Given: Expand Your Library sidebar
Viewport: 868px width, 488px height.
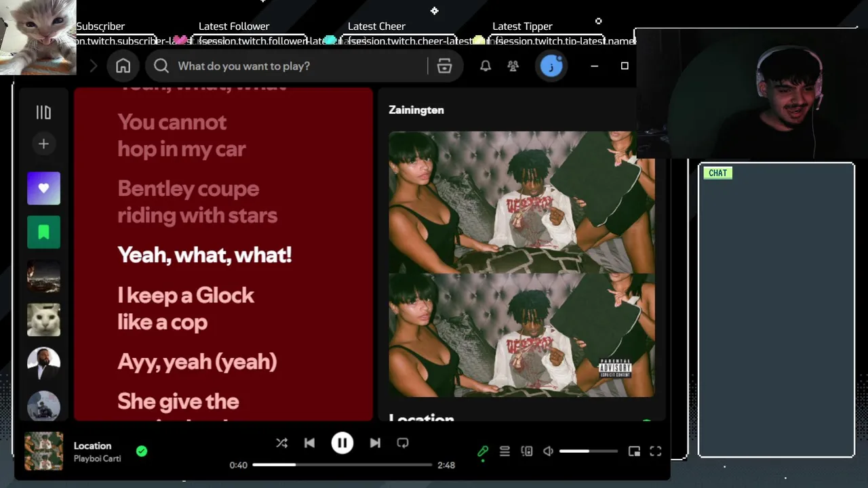Looking at the screenshot, I should [43, 113].
